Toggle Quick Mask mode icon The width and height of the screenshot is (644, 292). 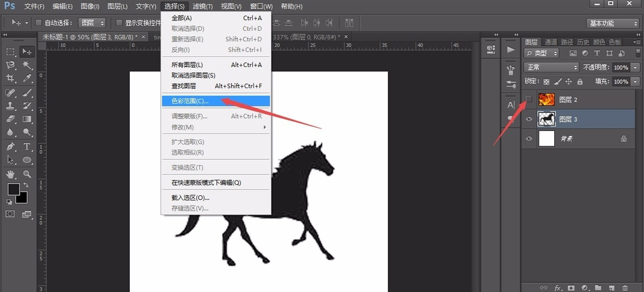[10, 214]
